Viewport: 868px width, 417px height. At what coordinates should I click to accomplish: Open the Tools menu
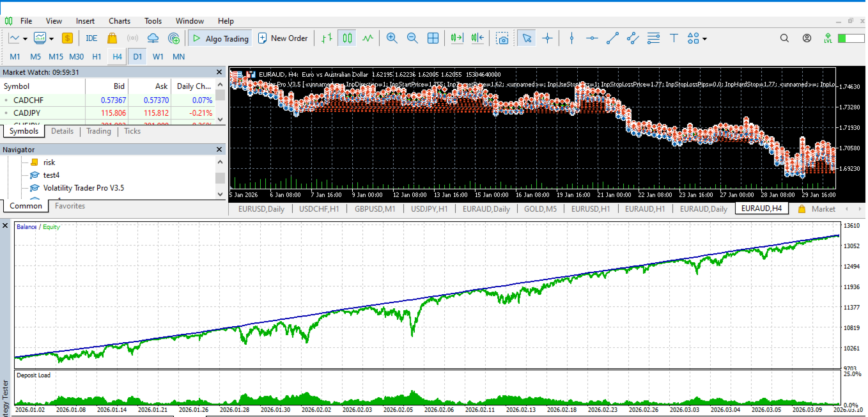click(153, 21)
